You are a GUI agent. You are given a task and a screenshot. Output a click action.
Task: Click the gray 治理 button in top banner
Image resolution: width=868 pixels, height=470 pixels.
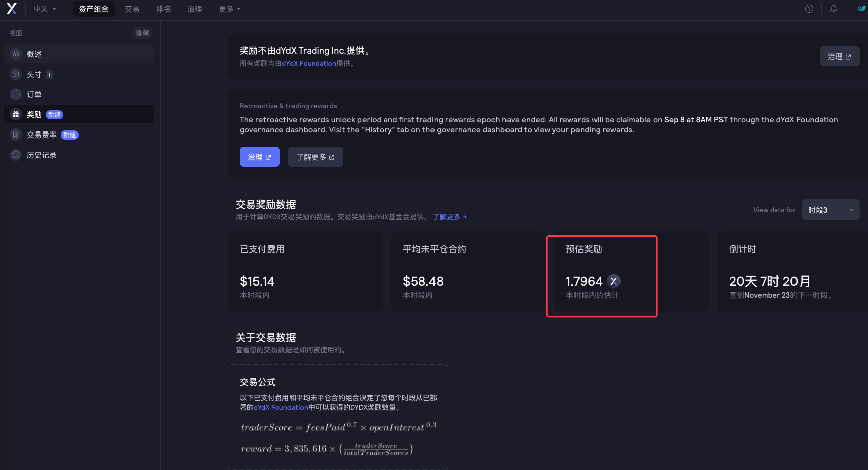[839, 56]
